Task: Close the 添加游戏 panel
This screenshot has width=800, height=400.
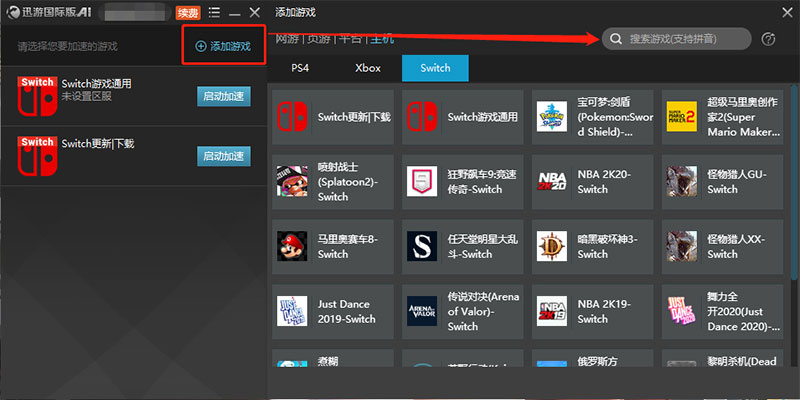Action: [787, 12]
